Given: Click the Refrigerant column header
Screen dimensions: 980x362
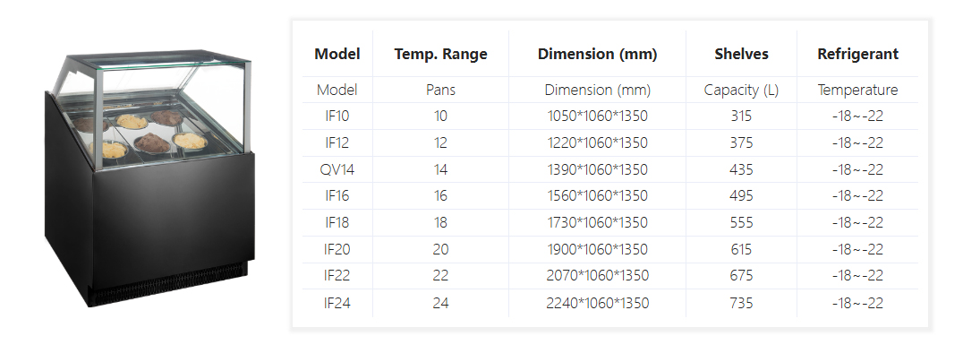Looking at the screenshot, I should [x=857, y=54].
